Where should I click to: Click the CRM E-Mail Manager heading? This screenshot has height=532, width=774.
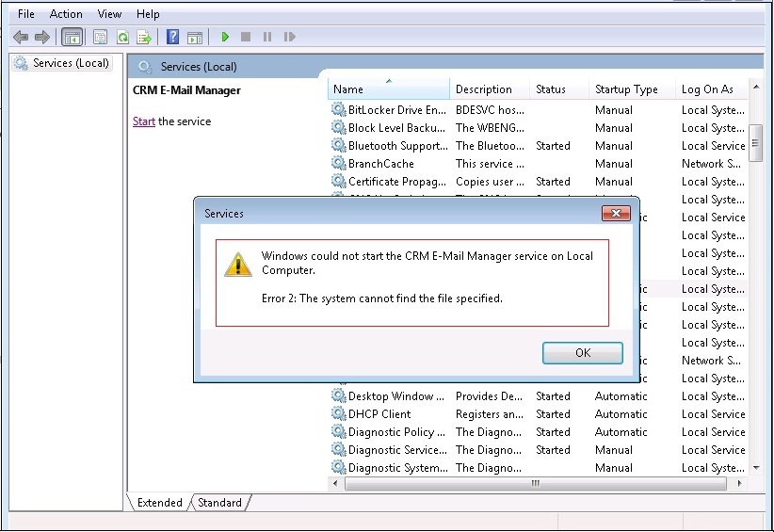coord(186,90)
